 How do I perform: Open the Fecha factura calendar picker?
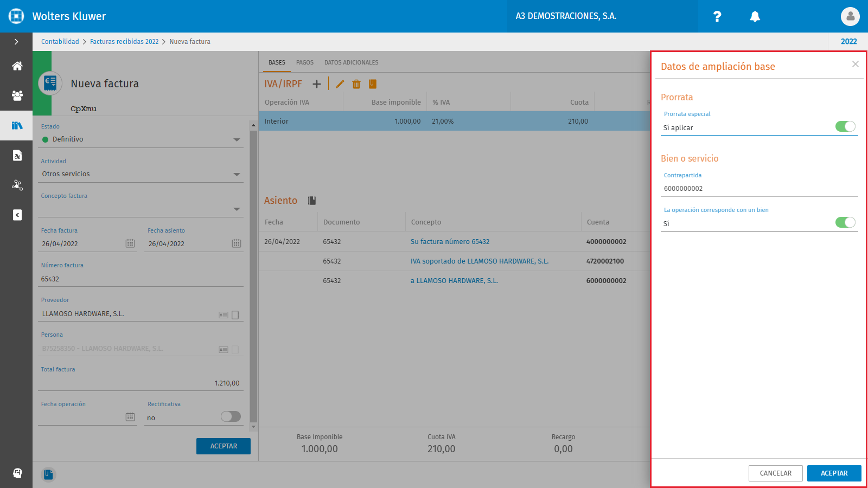point(130,243)
